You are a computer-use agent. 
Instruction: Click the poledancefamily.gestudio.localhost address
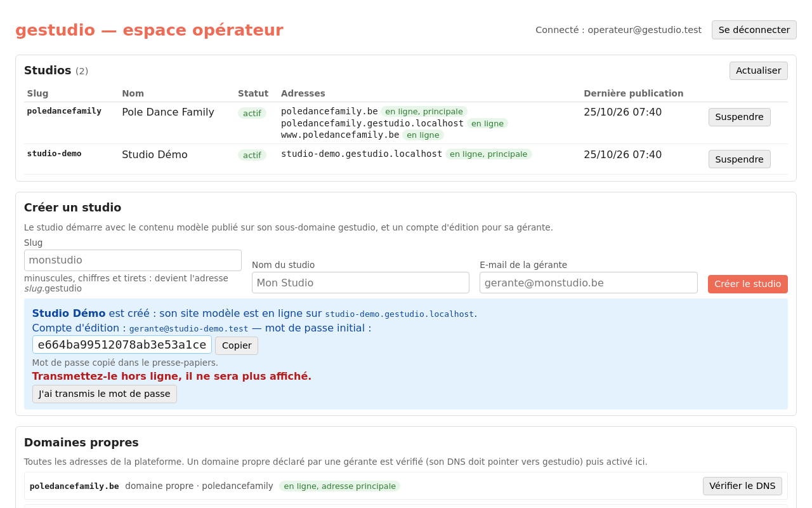tap(372, 123)
